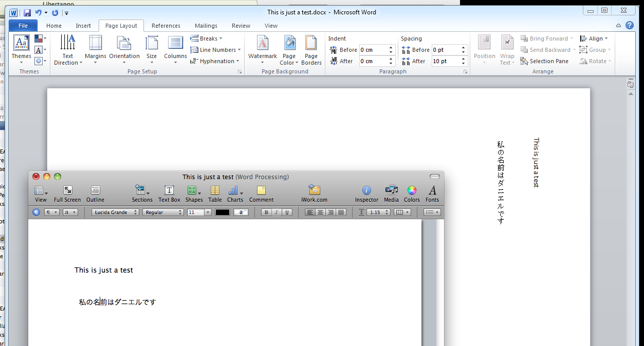Image resolution: width=644 pixels, height=346 pixels.
Task: Open the Orientation menu in Word
Action: click(x=124, y=50)
